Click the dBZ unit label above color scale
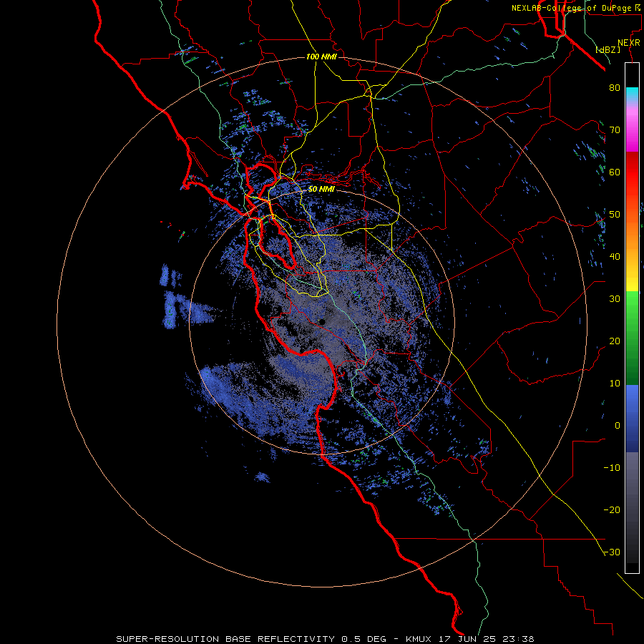This screenshot has width=644, height=644. (x=608, y=49)
